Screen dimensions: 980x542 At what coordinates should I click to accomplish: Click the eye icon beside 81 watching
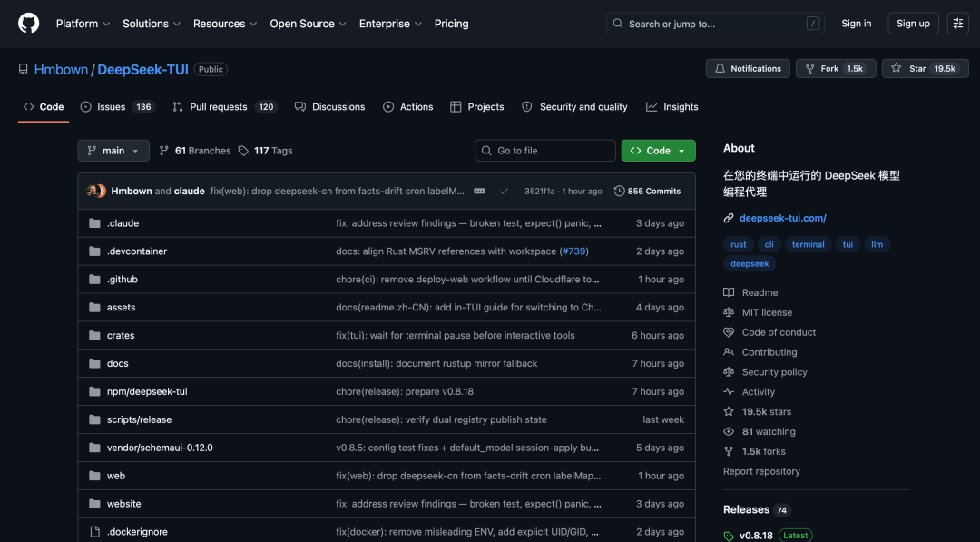click(x=728, y=432)
